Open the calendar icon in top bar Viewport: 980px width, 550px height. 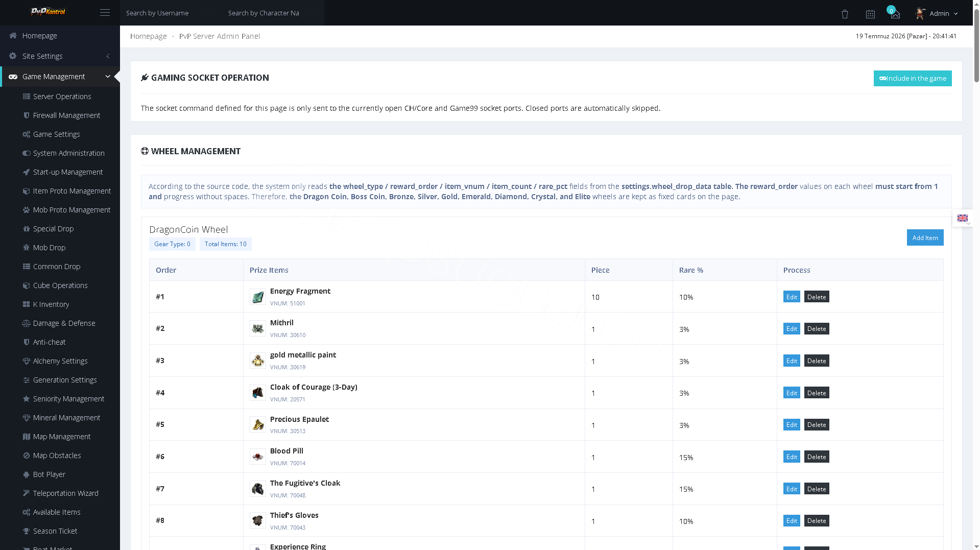(x=870, y=14)
